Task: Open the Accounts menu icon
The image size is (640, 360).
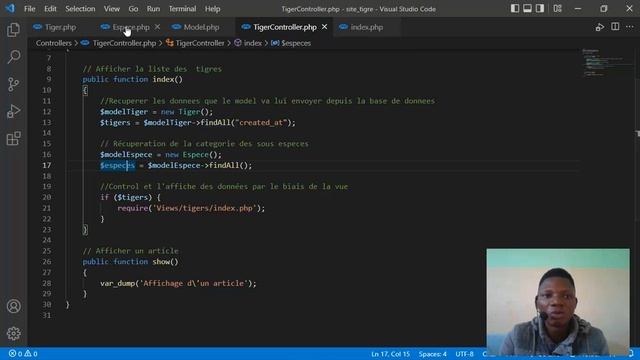Action: 13,306
